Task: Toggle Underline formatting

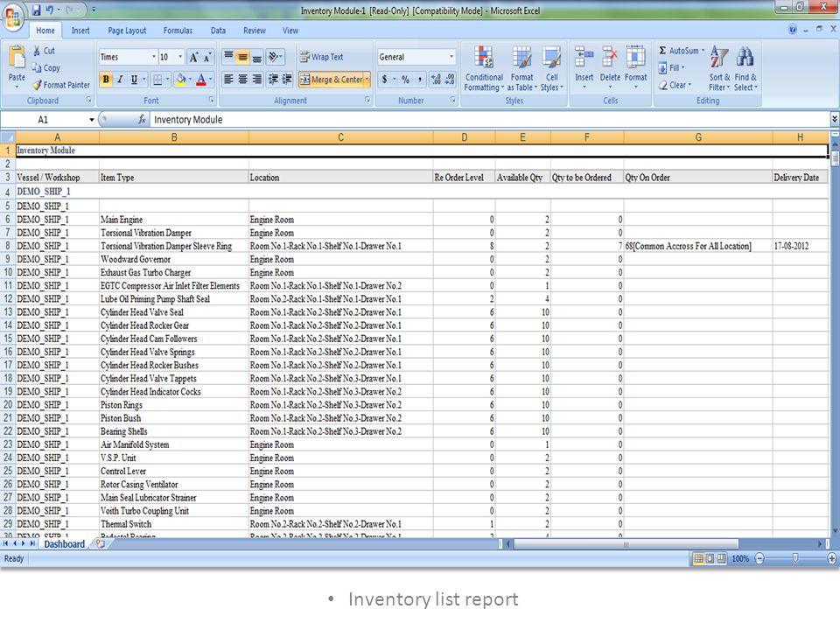Action: click(134, 80)
